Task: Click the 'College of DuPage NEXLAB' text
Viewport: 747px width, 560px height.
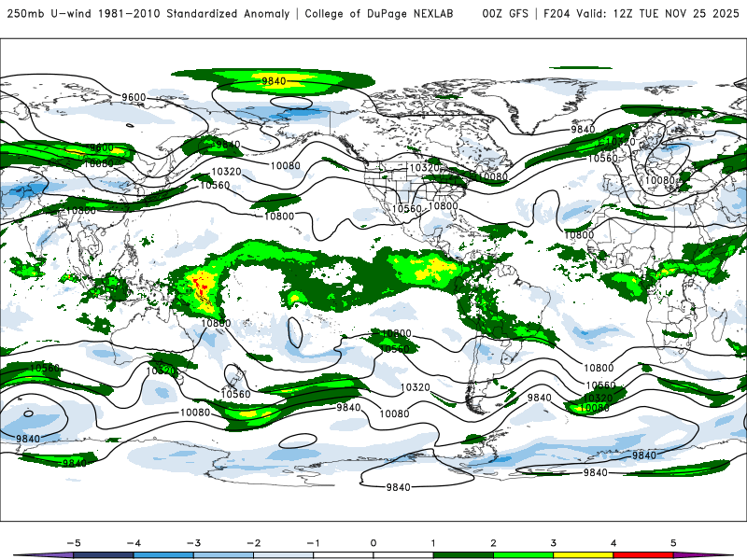Action: tap(379, 13)
